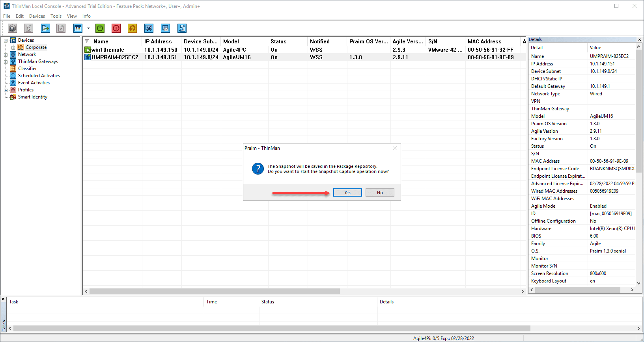644x342 pixels.
Task: Click the device list scroll right arrow
Action: (x=523, y=291)
